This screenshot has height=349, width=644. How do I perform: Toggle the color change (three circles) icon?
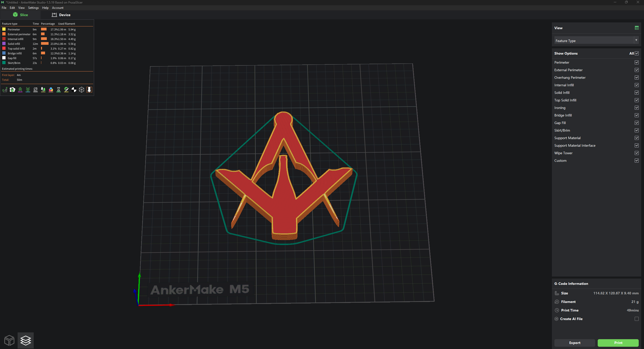51,90
